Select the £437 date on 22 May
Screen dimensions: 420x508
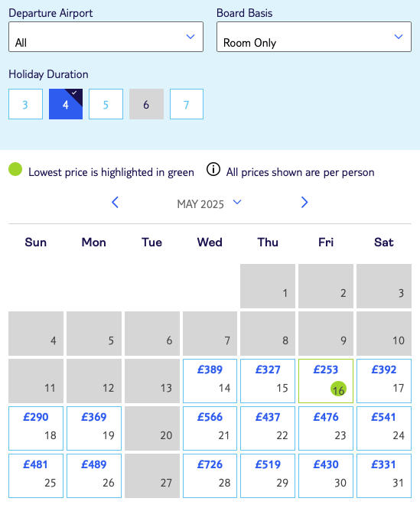click(x=268, y=428)
